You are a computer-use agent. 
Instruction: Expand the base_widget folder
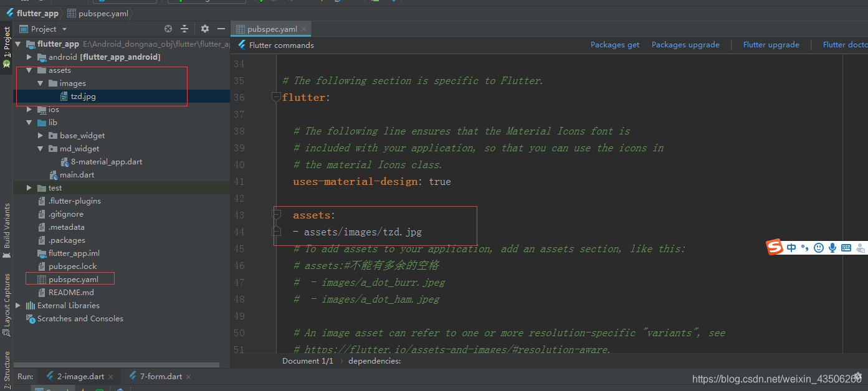(41, 136)
